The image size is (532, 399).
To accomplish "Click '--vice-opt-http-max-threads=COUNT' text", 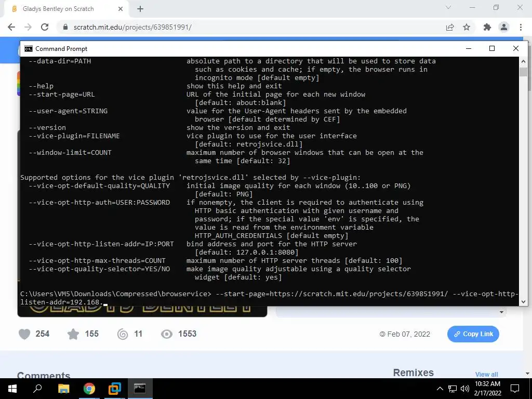I will pyautogui.click(x=97, y=261).
